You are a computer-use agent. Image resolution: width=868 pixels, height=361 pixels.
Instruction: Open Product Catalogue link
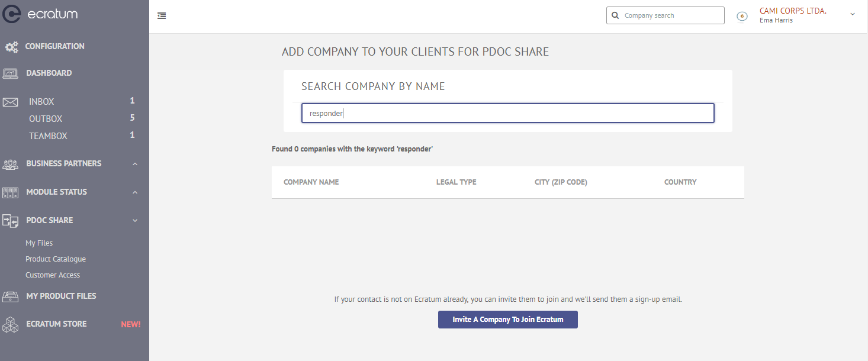[56, 259]
